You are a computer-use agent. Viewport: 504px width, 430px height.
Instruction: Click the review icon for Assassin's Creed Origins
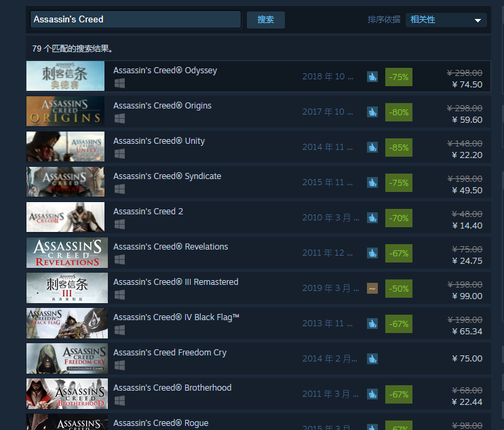[x=372, y=112]
